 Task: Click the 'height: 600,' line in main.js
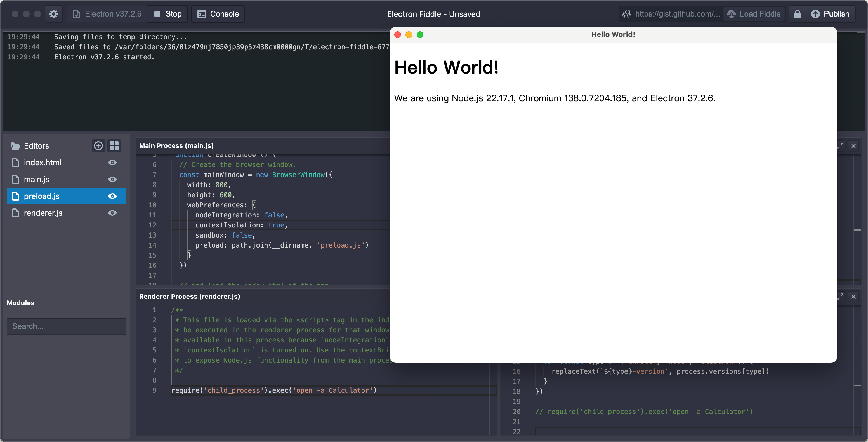click(211, 195)
